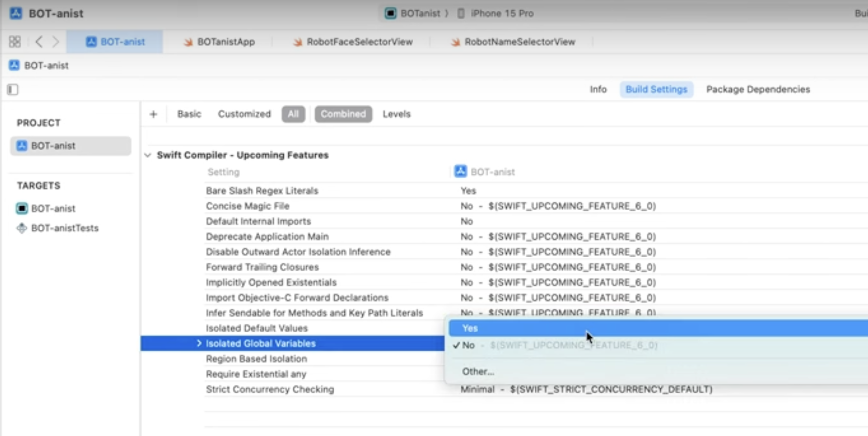This screenshot has height=436, width=868.
Task: Open Default Internal Imports value dropdown
Action: pos(466,221)
